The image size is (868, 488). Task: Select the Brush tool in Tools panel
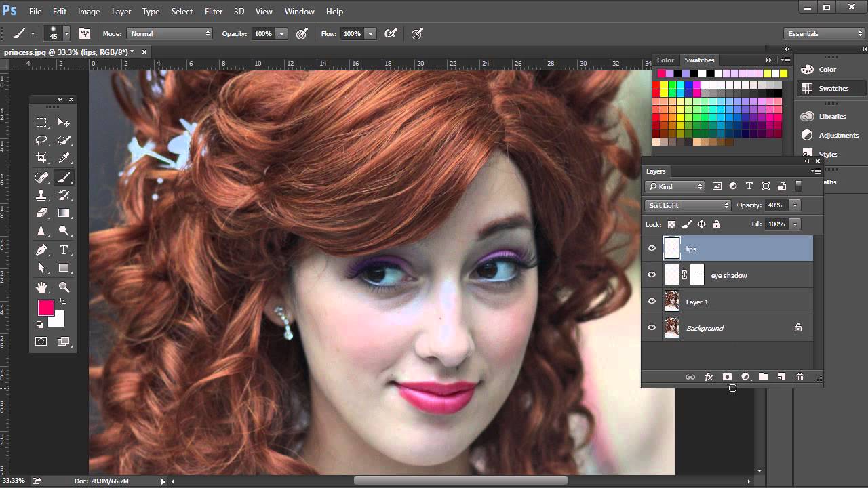pos(64,178)
